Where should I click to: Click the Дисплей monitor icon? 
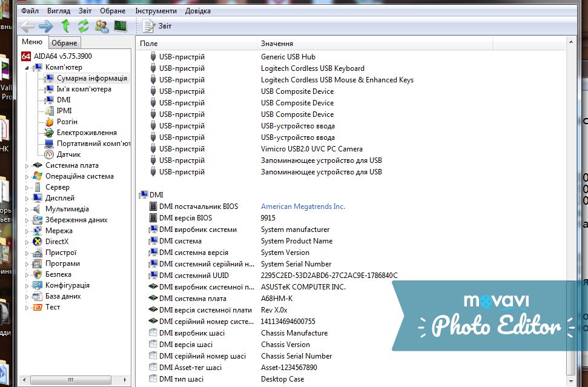click(38, 197)
